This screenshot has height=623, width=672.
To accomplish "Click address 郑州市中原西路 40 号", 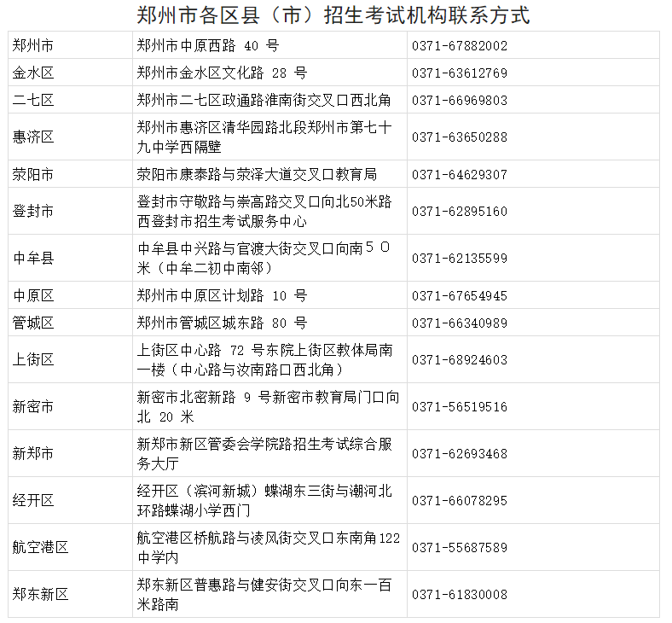I will 208,45.
